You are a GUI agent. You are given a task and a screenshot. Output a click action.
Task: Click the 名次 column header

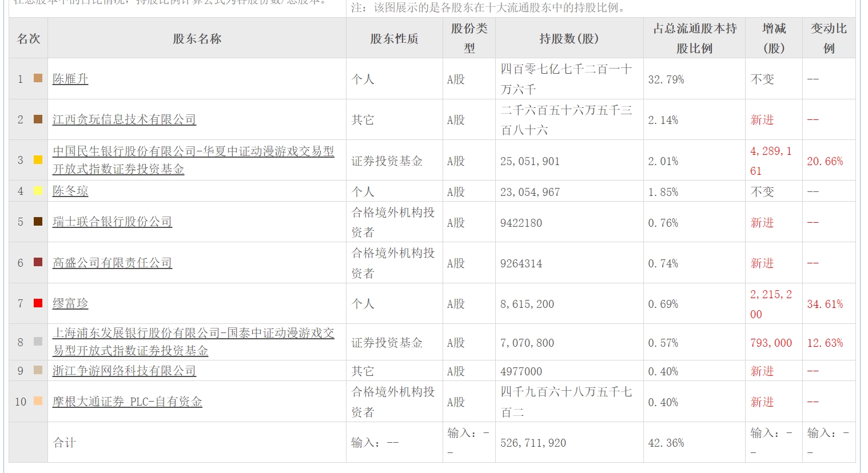pos(29,38)
